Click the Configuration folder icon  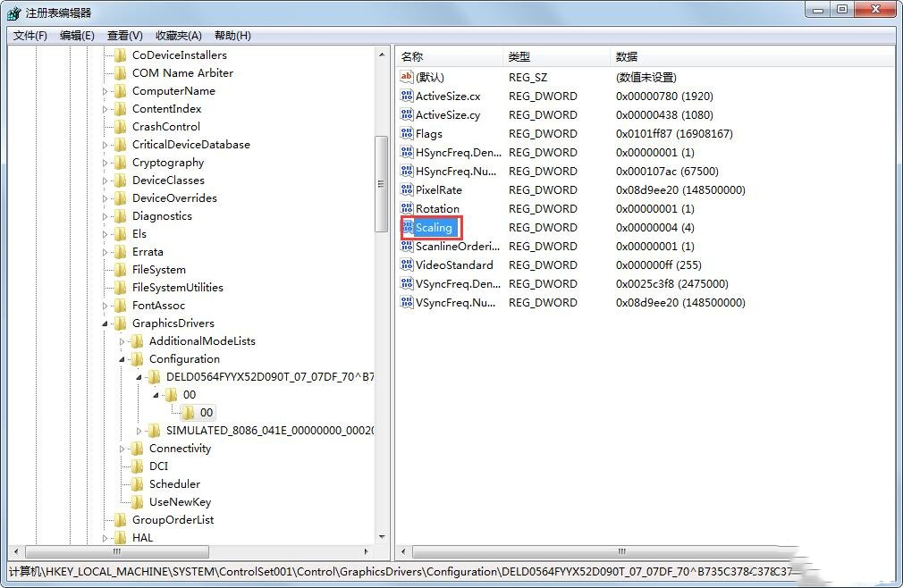coord(137,359)
